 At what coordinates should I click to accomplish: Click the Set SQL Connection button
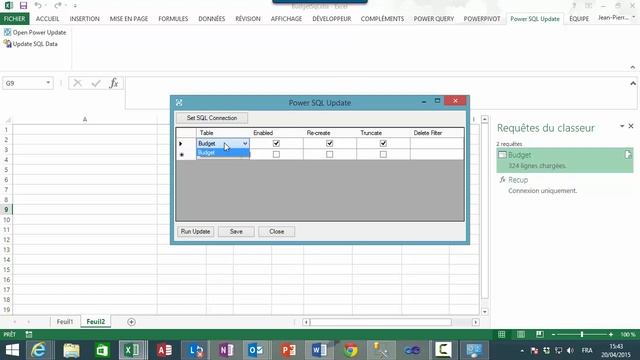[x=212, y=118]
